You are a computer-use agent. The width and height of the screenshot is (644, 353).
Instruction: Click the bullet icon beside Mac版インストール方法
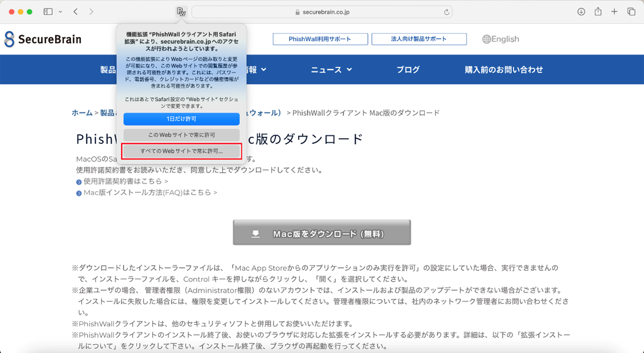(79, 193)
